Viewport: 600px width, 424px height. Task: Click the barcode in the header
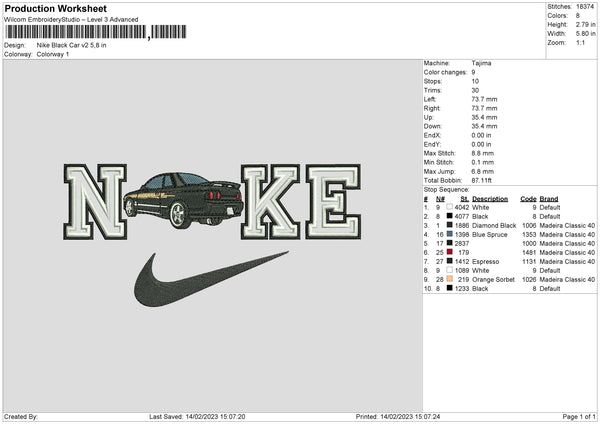click(95, 32)
